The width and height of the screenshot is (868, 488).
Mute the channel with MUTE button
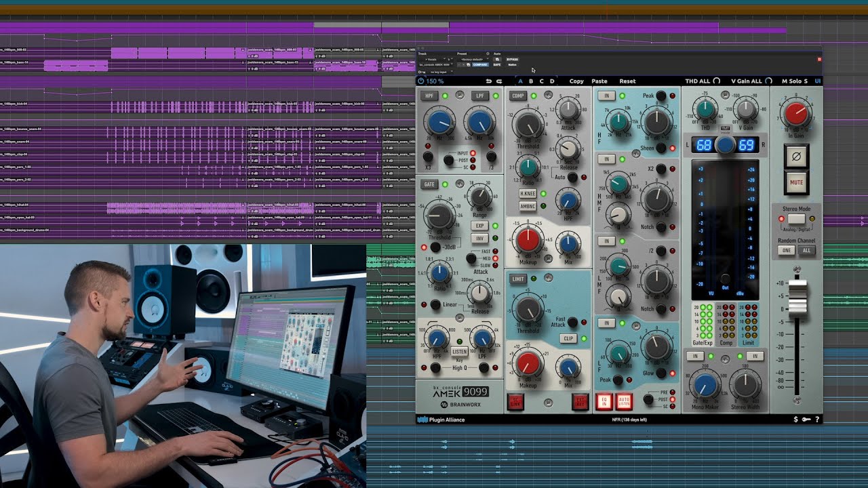[x=796, y=183]
